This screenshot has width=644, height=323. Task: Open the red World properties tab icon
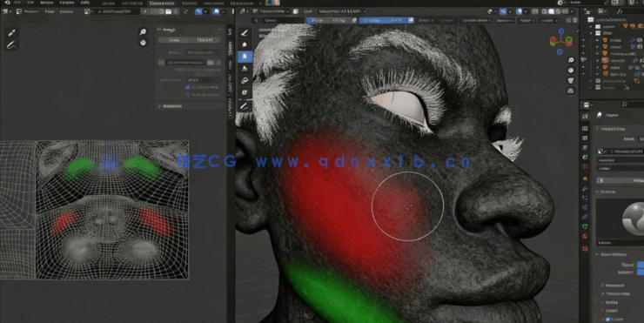[x=586, y=166]
